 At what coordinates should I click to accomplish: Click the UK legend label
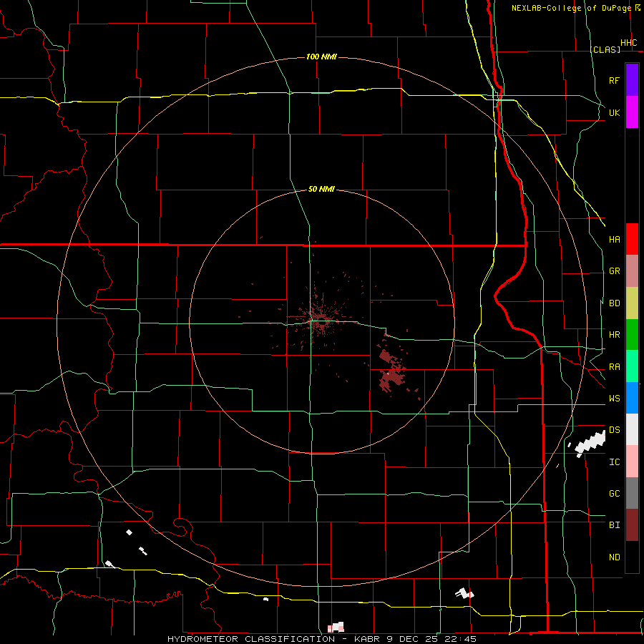pos(614,112)
